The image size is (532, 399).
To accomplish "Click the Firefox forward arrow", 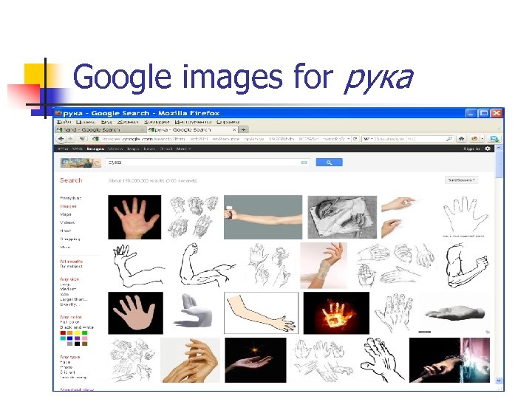I will 70,139.
